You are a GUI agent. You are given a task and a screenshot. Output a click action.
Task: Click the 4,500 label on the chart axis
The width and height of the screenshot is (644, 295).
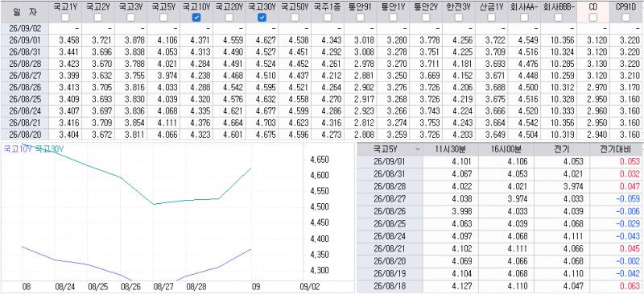click(x=320, y=207)
